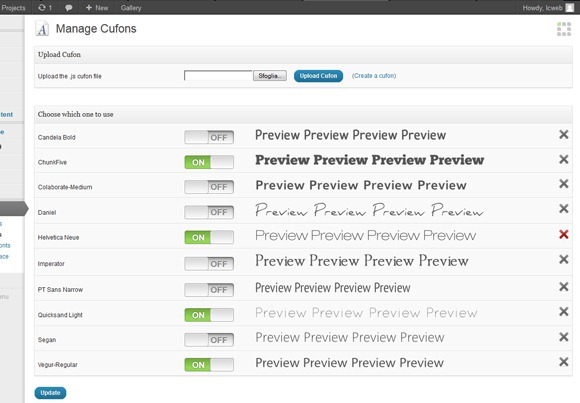Viewport: 580px width, 403px height.
Task: Turn off the ChunkFive font switch
Action: pos(209,162)
